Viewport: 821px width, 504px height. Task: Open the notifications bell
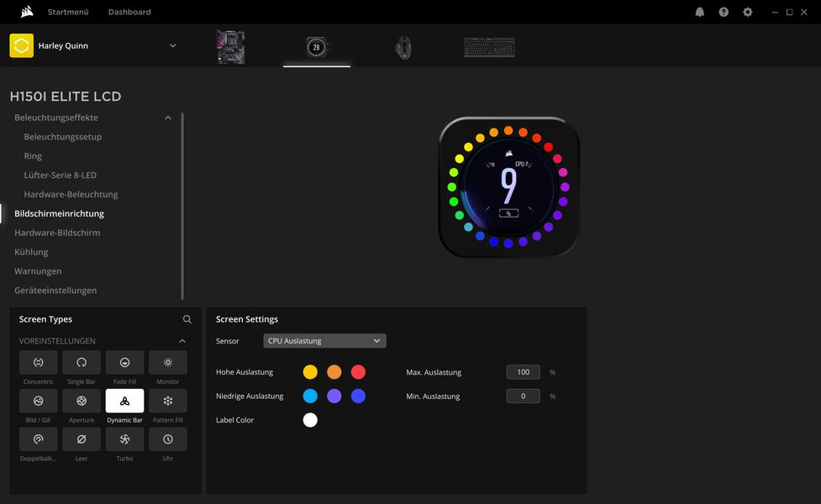tap(699, 12)
